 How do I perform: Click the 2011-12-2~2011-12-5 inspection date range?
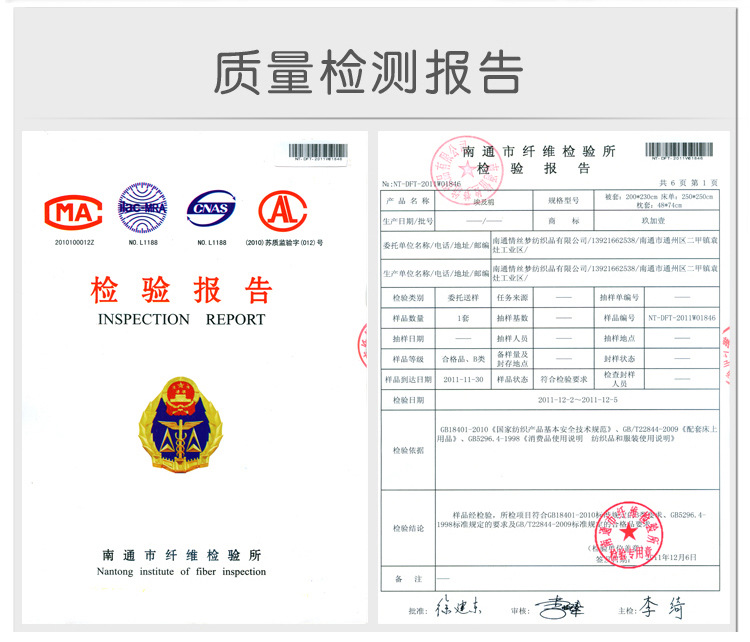click(x=578, y=400)
